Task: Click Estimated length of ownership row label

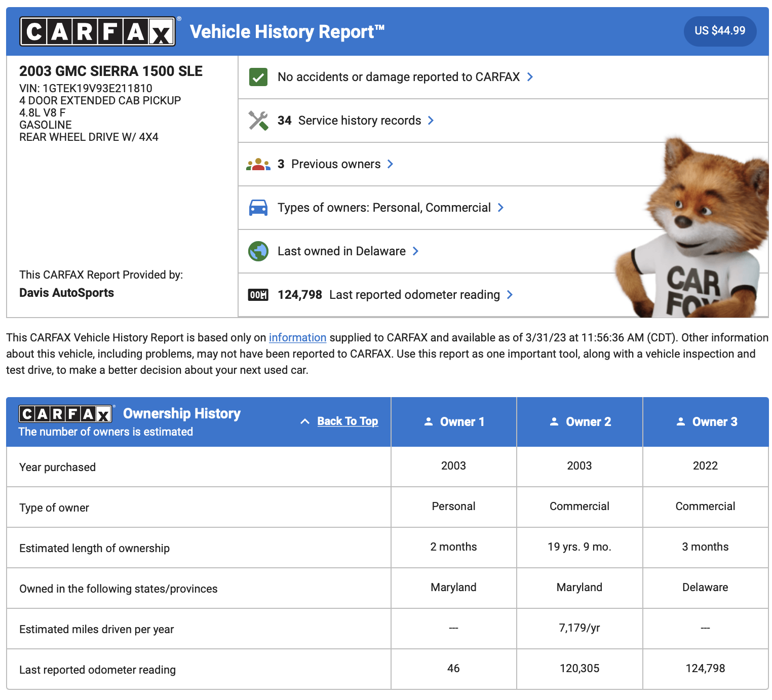Action: pyautogui.click(x=94, y=548)
